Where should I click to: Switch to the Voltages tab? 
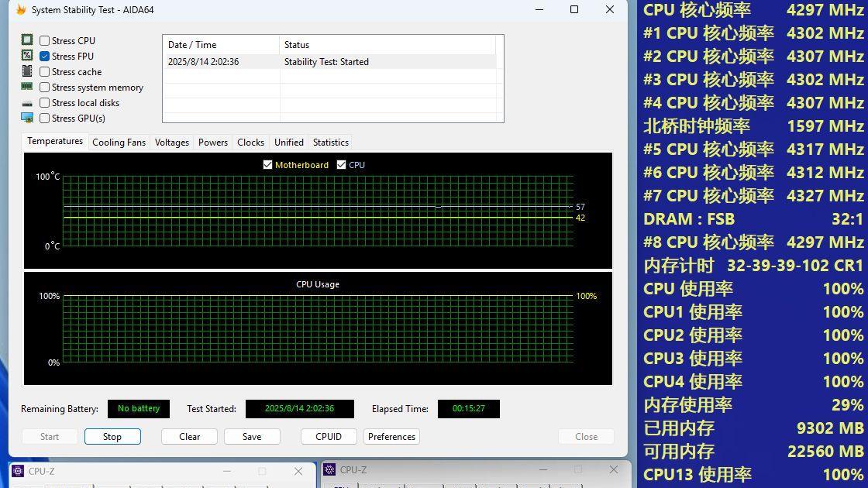point(171,143)
